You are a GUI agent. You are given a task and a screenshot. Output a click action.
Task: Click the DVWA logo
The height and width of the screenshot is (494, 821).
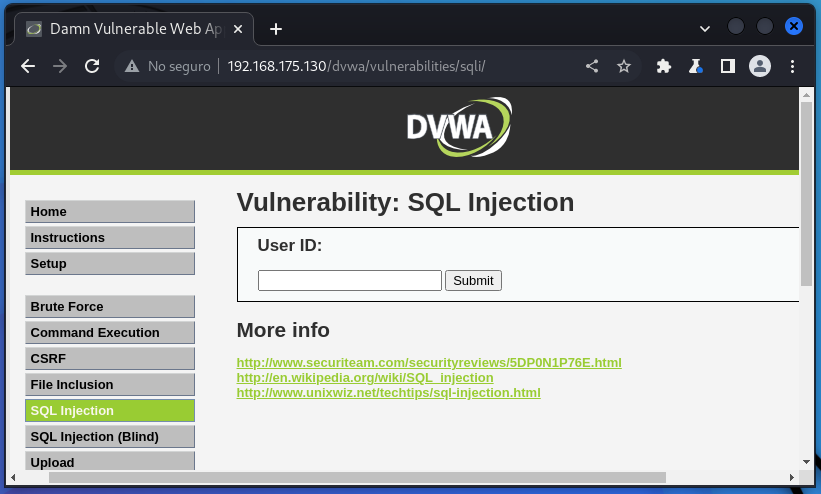[459, 127]
